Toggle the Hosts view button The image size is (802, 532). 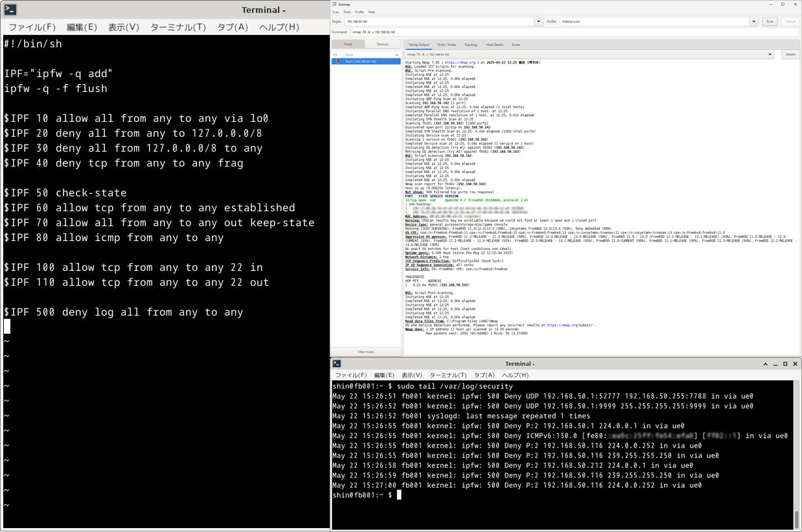348,44
